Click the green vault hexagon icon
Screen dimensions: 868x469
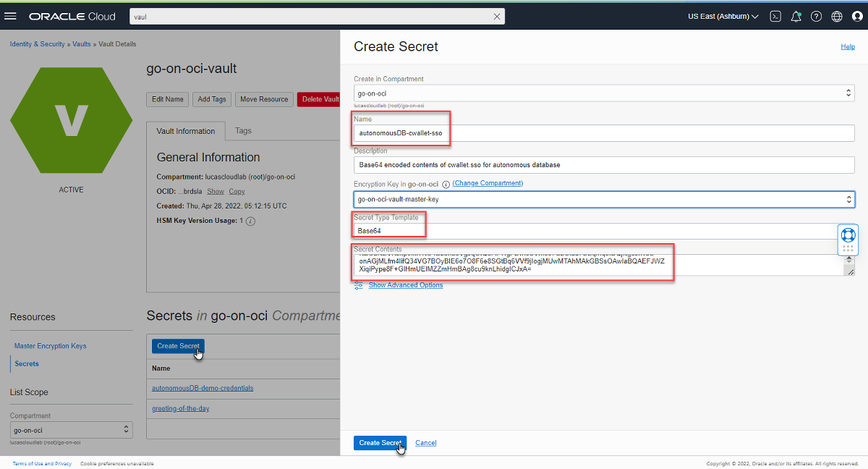(x=71, y=119)
